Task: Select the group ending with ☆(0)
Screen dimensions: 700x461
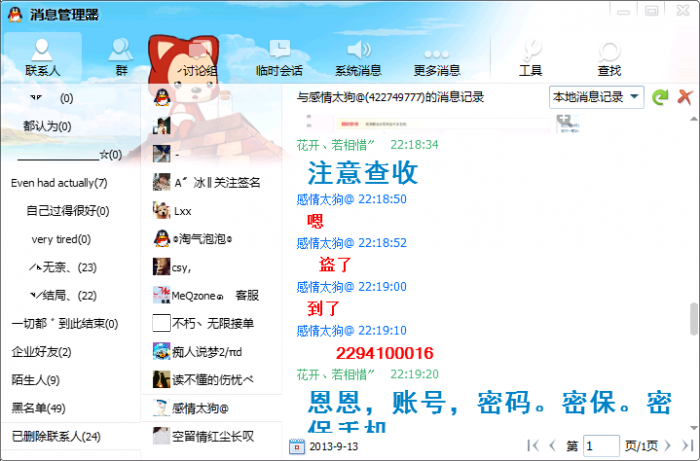Action: pos(70,155)
